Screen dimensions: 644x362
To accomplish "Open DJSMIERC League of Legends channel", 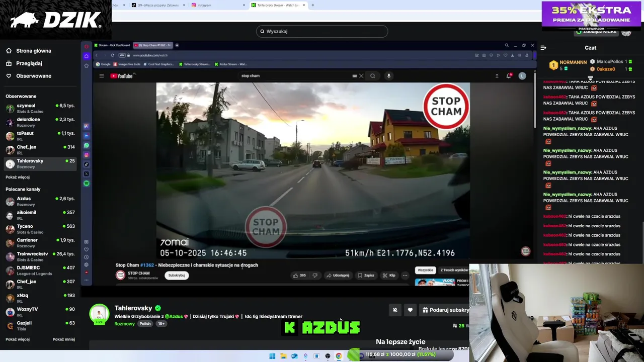I will [x=40, y=270].
